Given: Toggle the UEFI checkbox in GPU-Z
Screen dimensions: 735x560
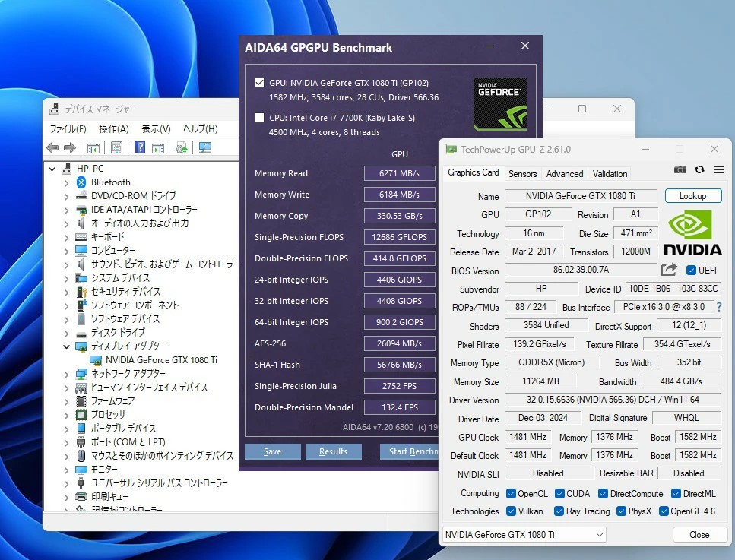Looking at the screenshot, I should 691,270.
